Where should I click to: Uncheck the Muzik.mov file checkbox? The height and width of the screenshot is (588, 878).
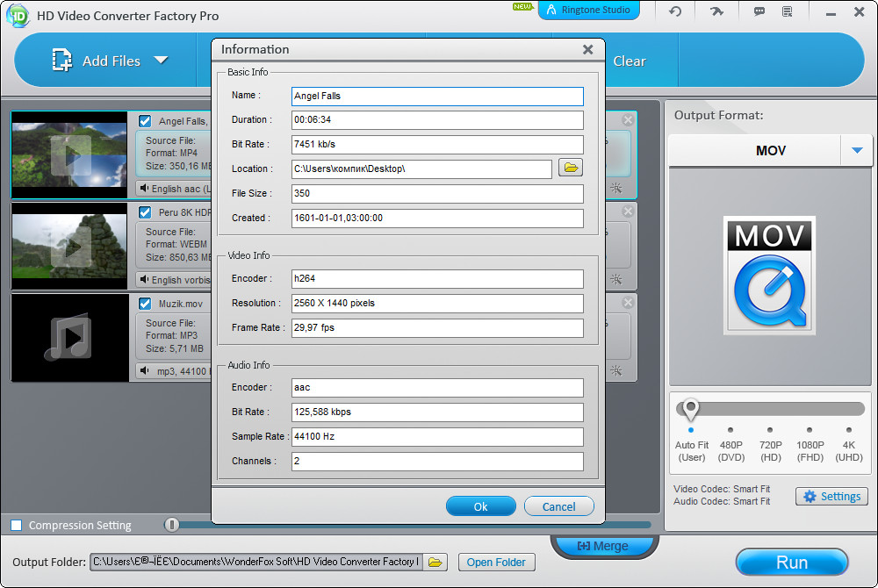click(145, 304)
